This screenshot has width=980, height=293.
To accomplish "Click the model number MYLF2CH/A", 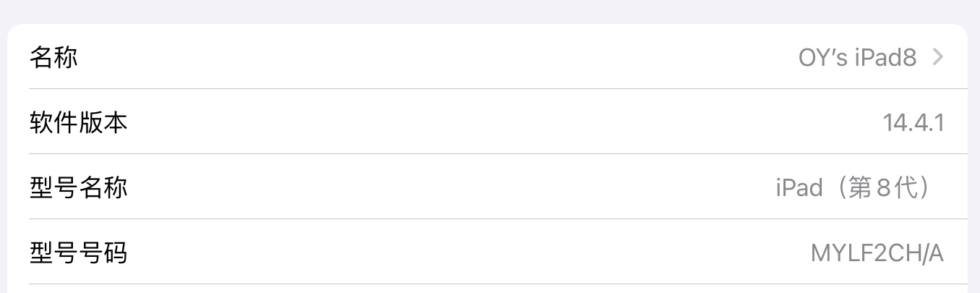I will [x=877, y=252].
